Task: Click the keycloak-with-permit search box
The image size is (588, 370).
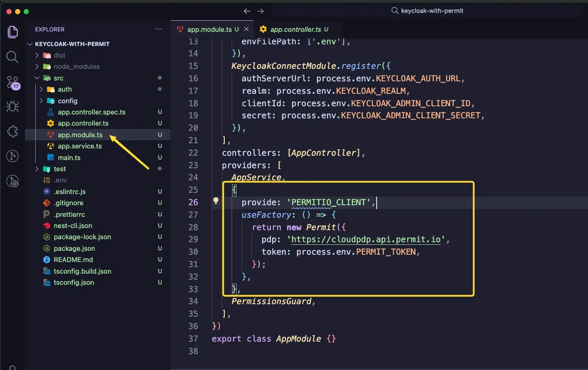Action: [432, 11]
